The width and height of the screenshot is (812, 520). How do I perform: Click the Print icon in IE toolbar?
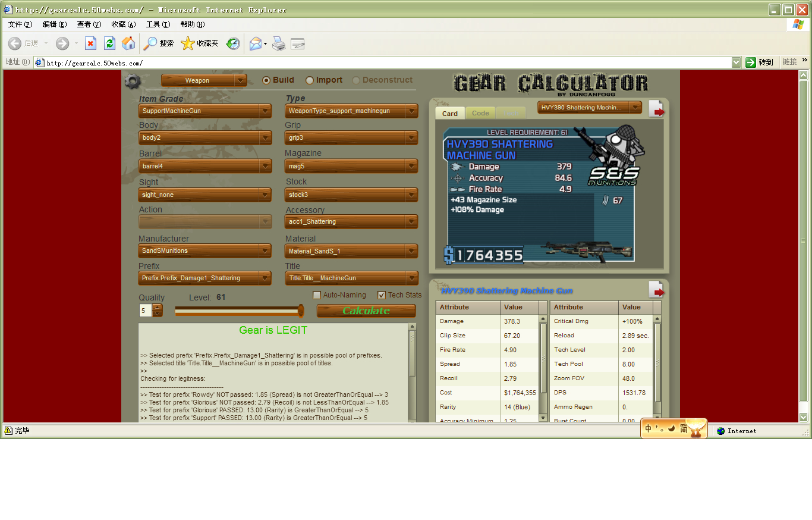pyautogui.click(x=279, y=43)
